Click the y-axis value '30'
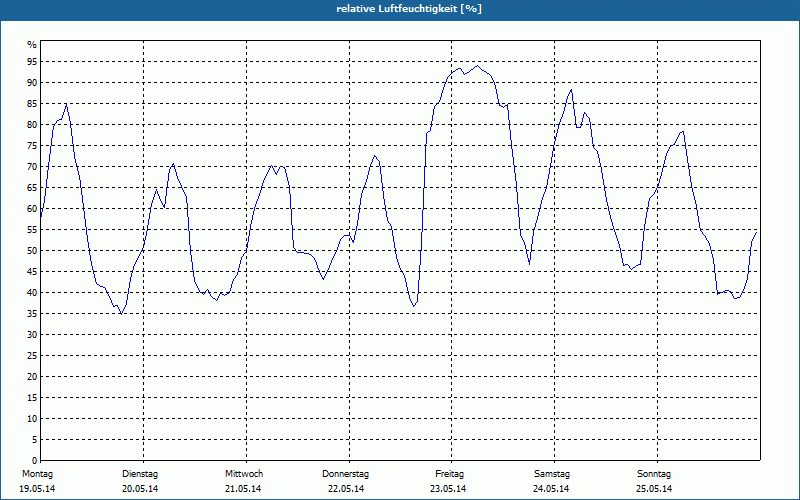This screenshot has width=800, height=500. click(32, 334)
